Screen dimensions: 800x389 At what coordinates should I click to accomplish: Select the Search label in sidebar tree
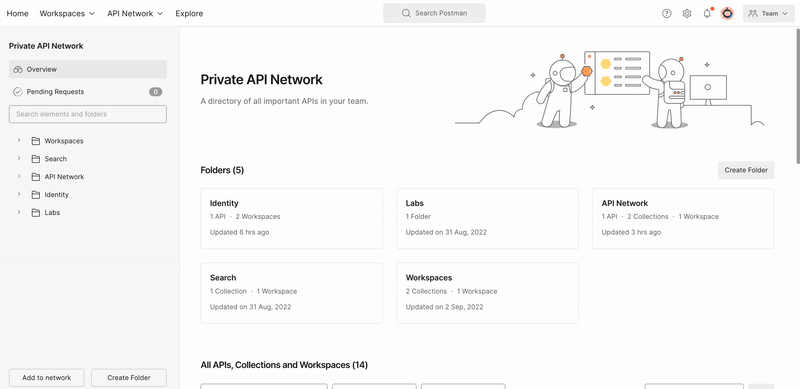(x=56, y=159)
